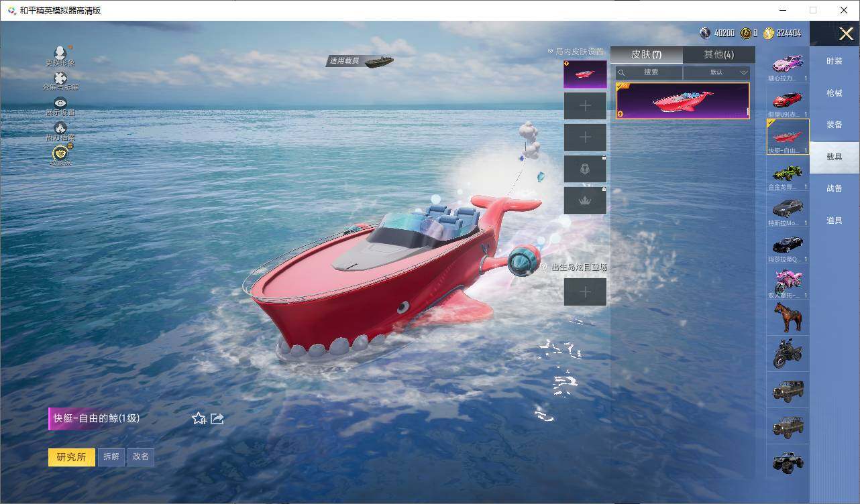Screen dimensions: 860x504
Task: Click the star favorite icon beside the boat name
Action: 199,418
